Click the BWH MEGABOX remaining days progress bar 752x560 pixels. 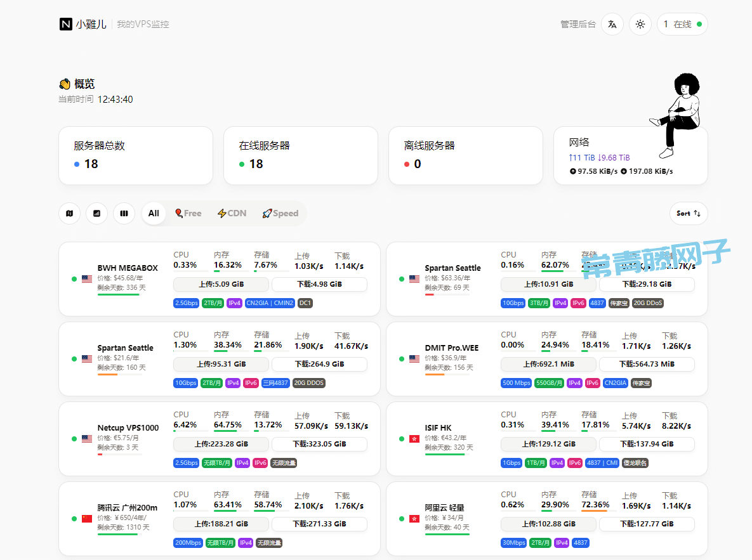pyautogui.click(x=120, y=294)
